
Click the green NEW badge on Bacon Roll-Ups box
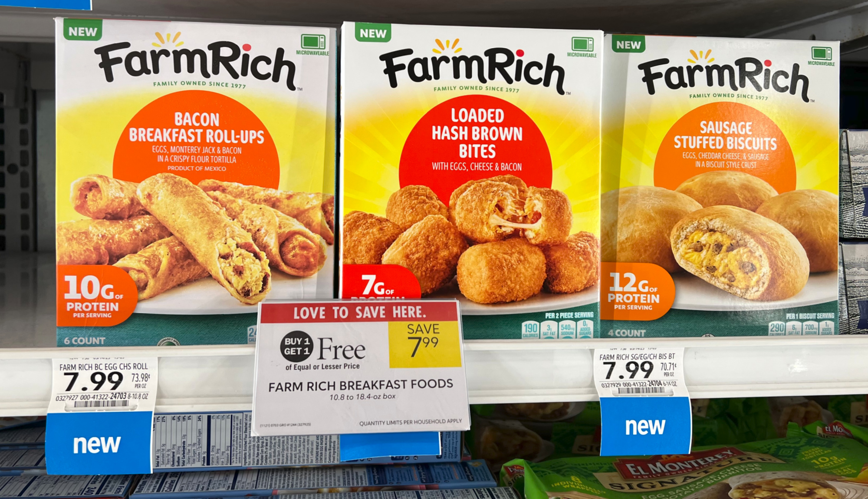(83, 31)
